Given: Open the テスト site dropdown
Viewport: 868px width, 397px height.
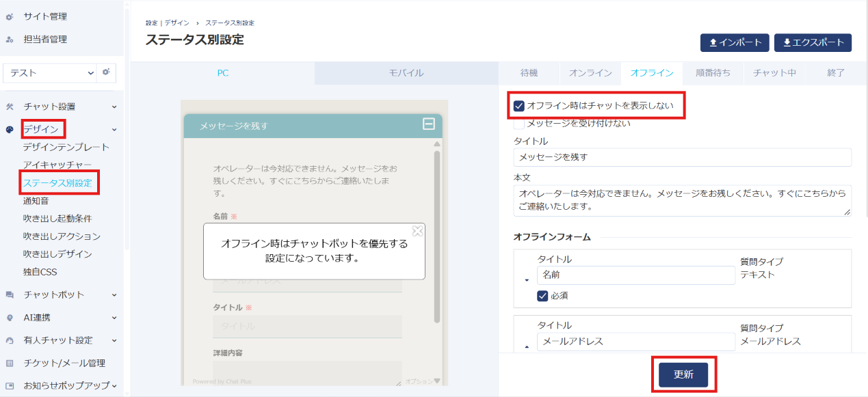Looking at the screenshot, I should click(51, 72).
